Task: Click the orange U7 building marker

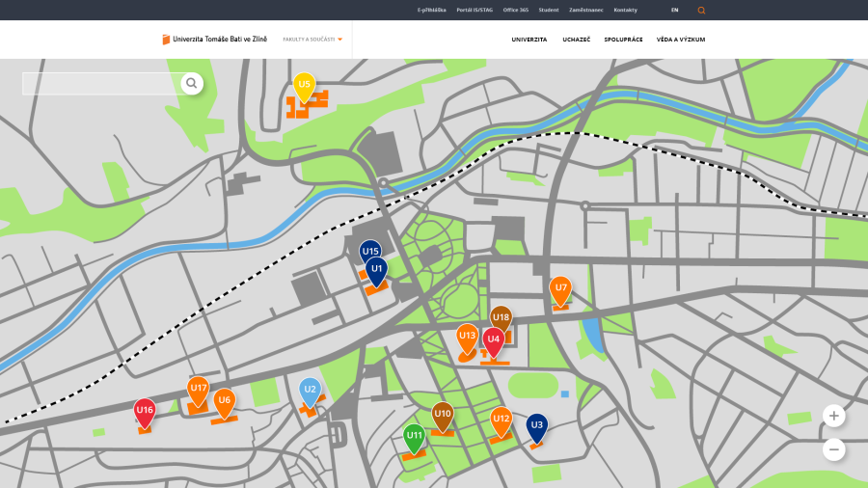Action: tap(560, 288)
